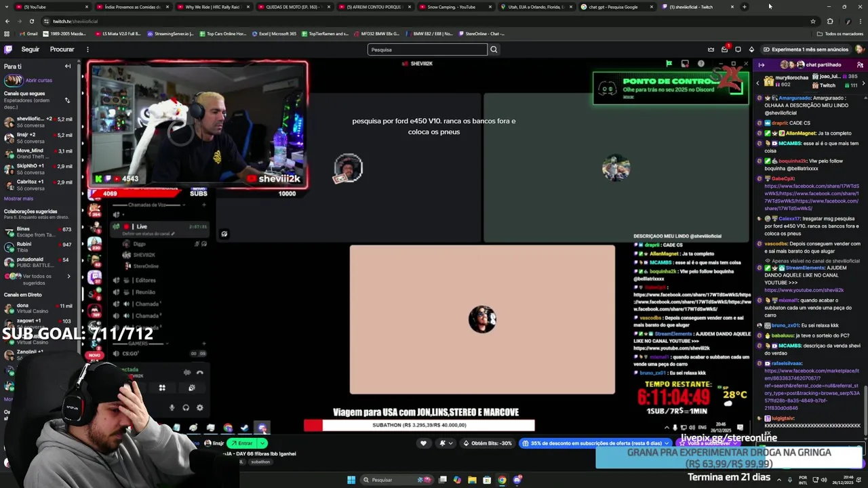
Task: Go to previous chat leaderboard entry
Action: (x=758, y=83)
